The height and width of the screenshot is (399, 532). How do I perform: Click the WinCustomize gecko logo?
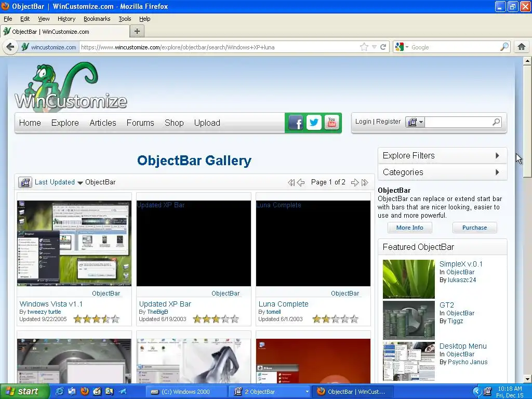(x=71, y=87)
